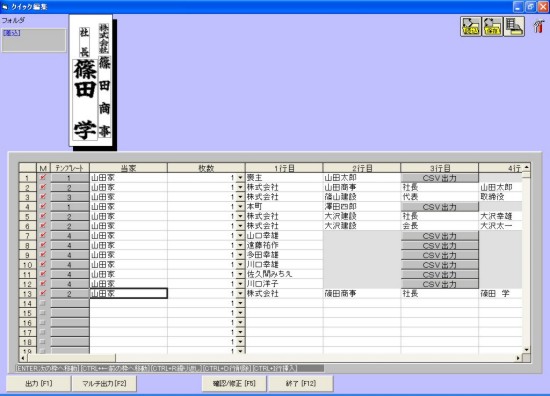Image resolution: width=550 pixels, height=396 pixels.
Task: Click the CSV出力 button in row 4
Action: 440,207
